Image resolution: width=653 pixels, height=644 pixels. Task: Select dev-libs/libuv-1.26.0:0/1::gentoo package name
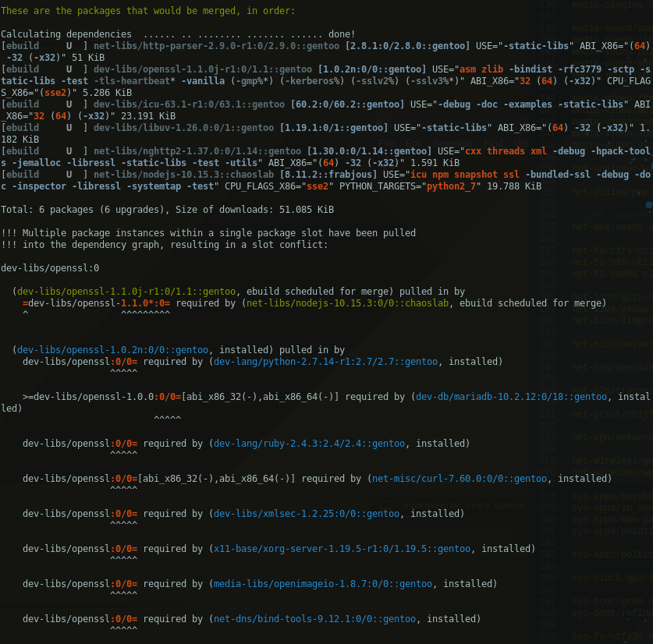click(183, 127)
